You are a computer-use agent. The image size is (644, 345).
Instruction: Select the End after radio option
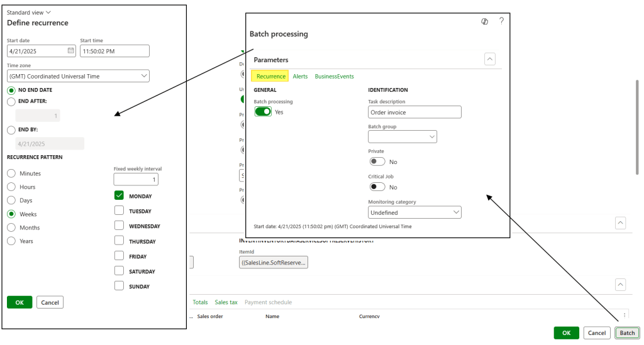(11, 101)
